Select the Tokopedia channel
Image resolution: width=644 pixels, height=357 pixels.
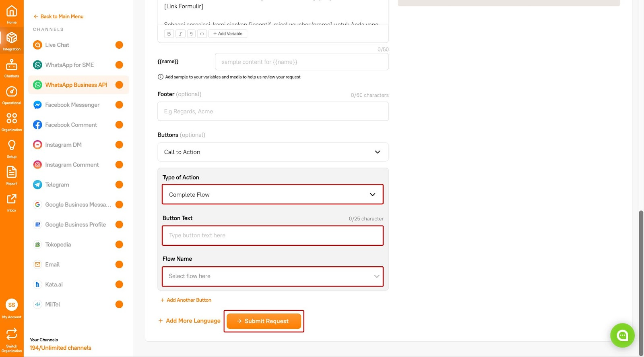click(x=78, y=245)
